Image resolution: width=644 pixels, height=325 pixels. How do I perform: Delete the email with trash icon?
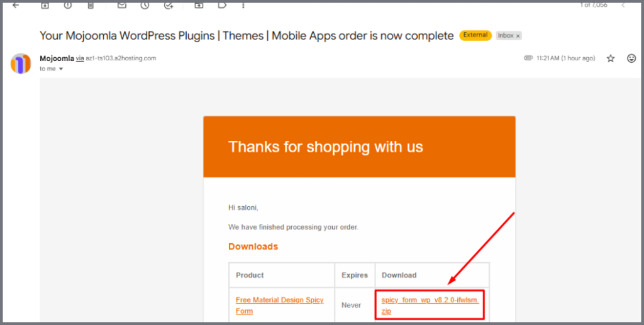91,5
